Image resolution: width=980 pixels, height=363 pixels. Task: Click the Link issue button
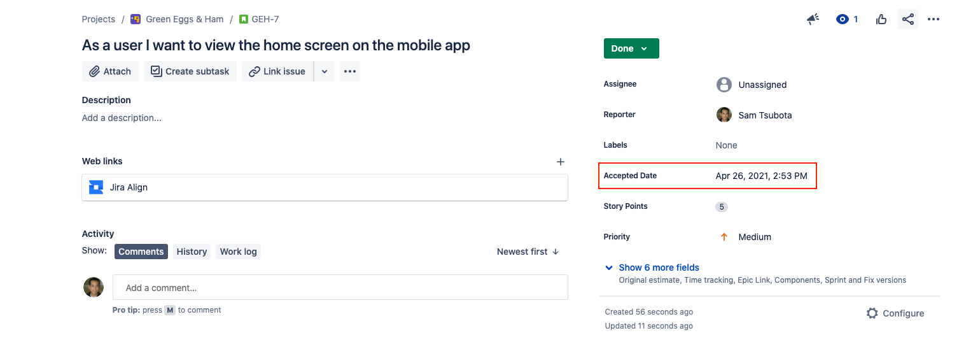pos(277,71)
